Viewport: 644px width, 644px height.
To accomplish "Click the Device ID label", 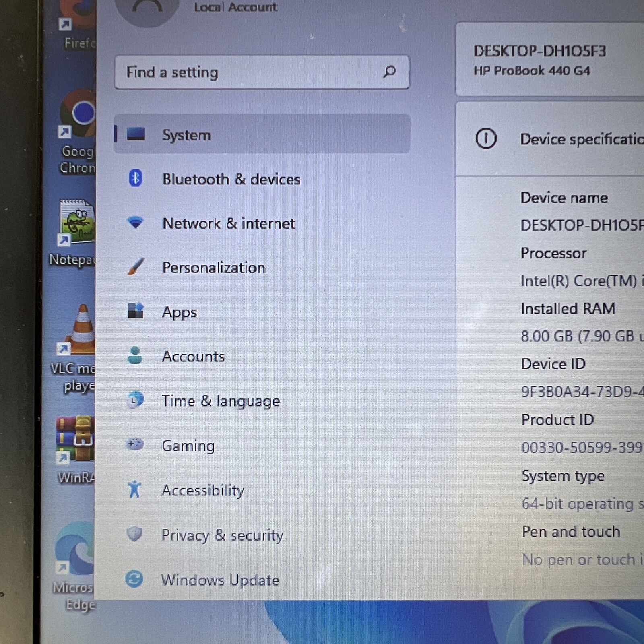I will (553, 364).
